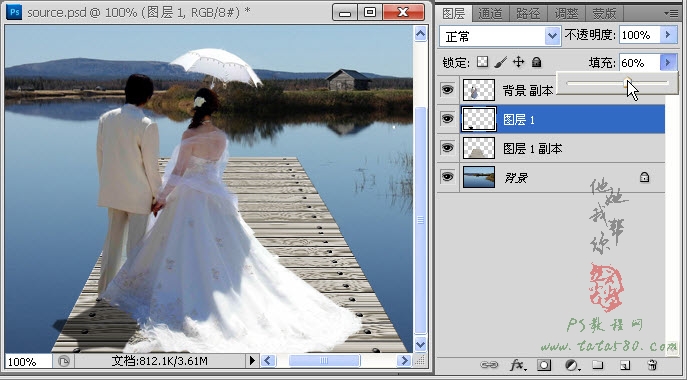This screenshot has height=380, width=687.
Task: Click the 不透明度 value field
Action: click(639, 35)
